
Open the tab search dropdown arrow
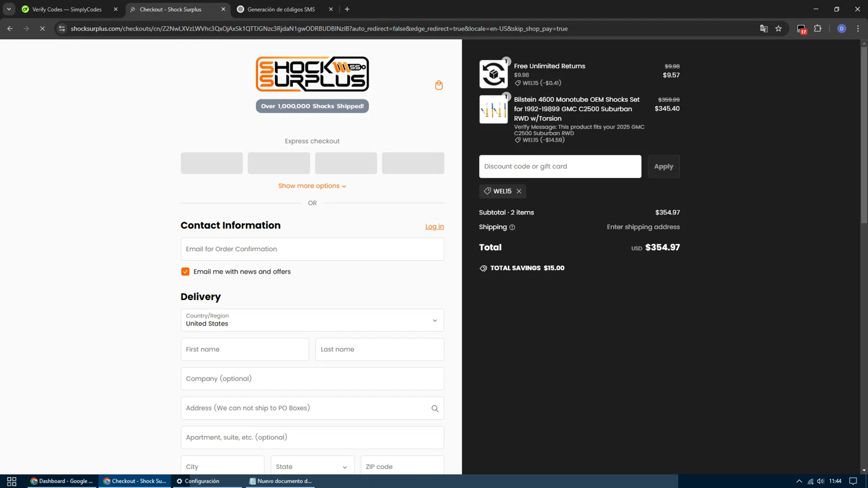pyautogui.click(x=9, y=9)
